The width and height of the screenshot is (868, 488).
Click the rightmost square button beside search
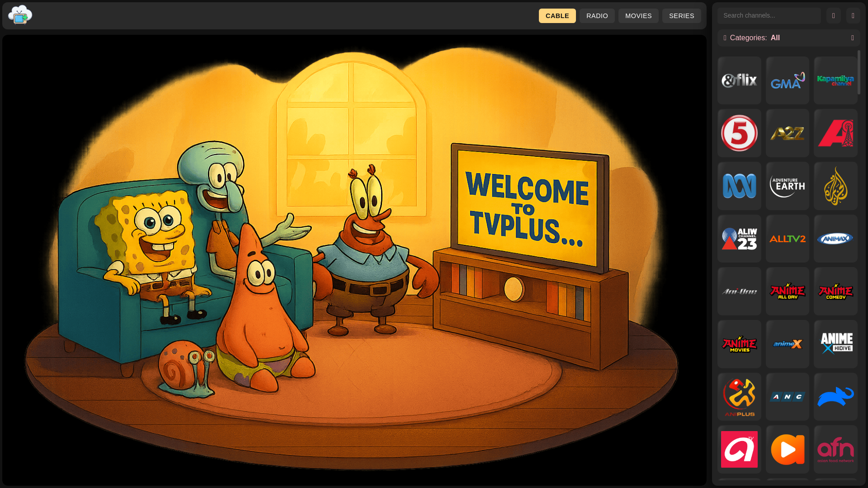(x=853, y=15)
